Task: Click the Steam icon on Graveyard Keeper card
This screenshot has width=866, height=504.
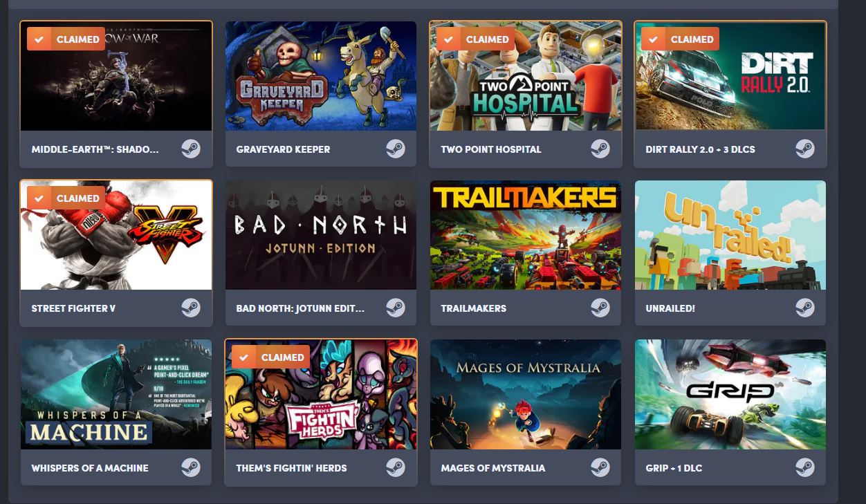Action: pos(396,149)
